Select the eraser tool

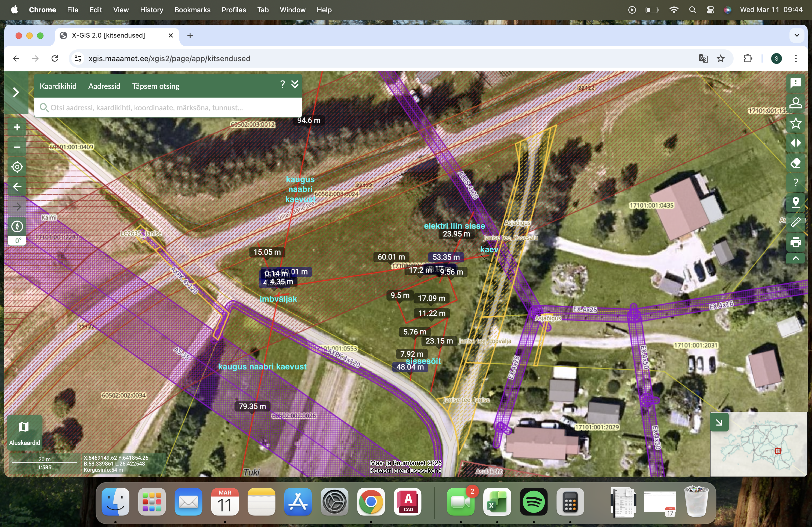[795, 163]
